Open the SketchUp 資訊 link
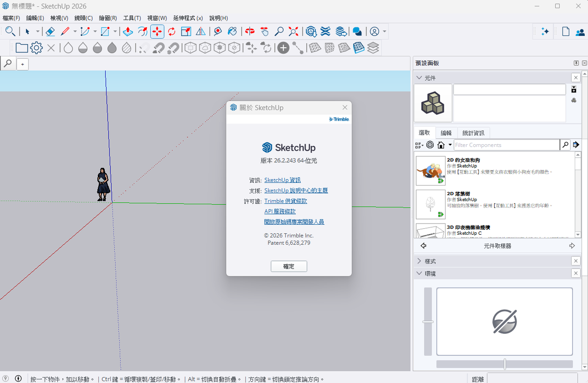This screenshot has width=588, height=383. tap(283, 180)
